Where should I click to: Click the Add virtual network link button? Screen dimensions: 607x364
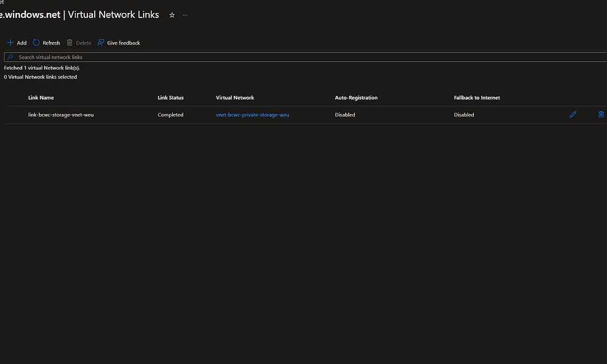[x=17, y=43]
